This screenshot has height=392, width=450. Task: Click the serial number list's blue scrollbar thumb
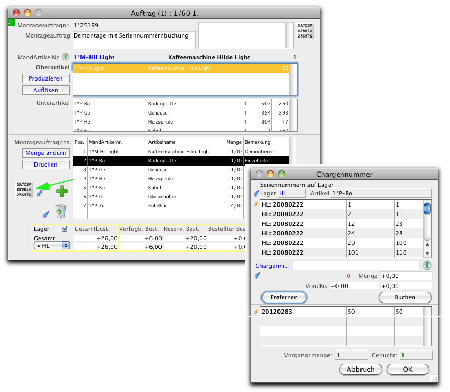427,209
